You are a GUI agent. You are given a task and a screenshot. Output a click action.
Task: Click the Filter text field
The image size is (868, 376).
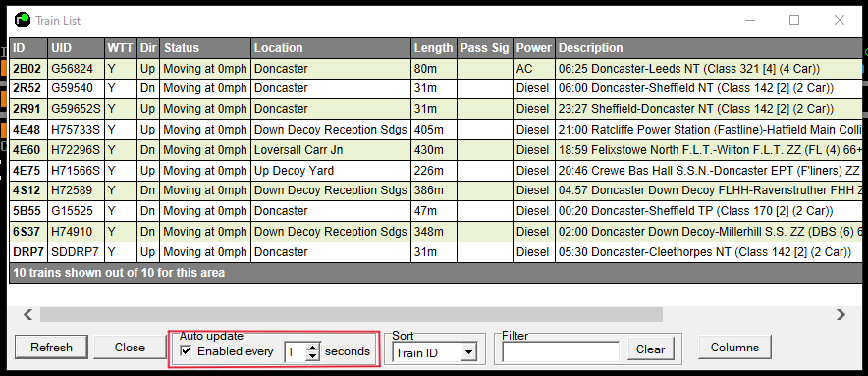coord(561,351)
